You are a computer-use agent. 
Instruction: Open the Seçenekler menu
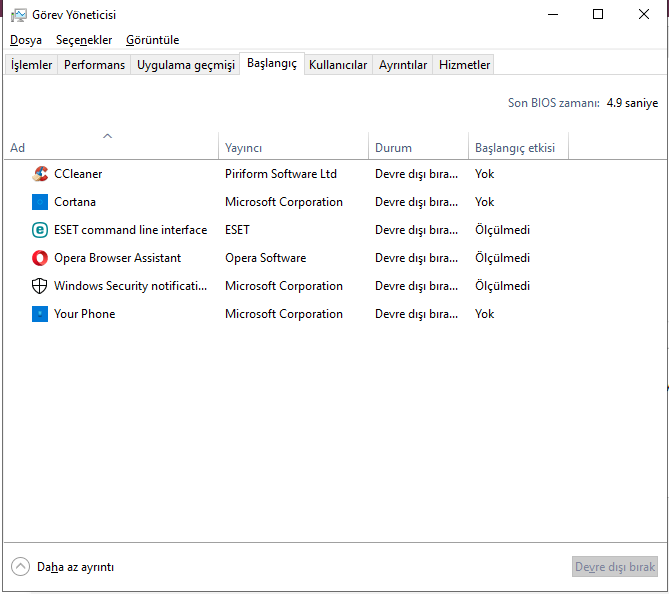pos(84,40)
